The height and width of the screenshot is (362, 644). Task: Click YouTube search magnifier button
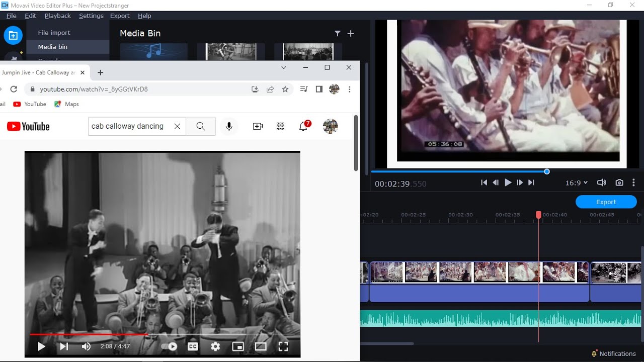[x=201, y=126]
